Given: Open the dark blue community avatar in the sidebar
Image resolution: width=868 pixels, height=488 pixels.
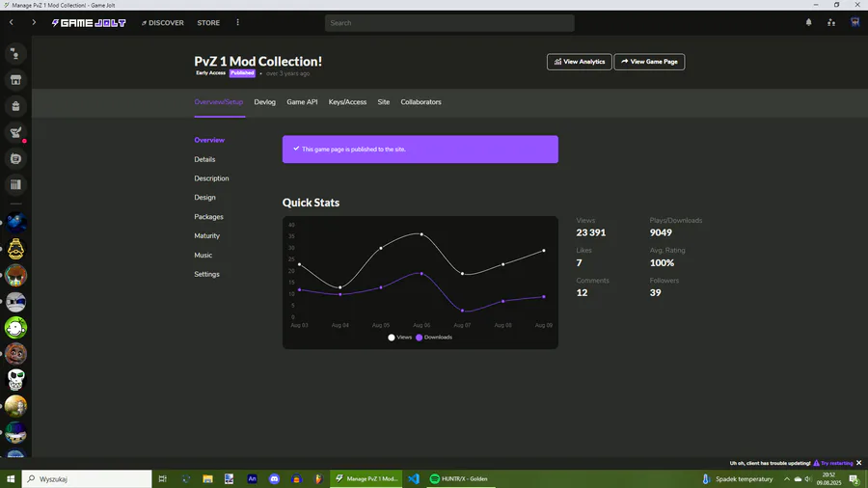Looking at the screenshot, I should tap(15, 223).
